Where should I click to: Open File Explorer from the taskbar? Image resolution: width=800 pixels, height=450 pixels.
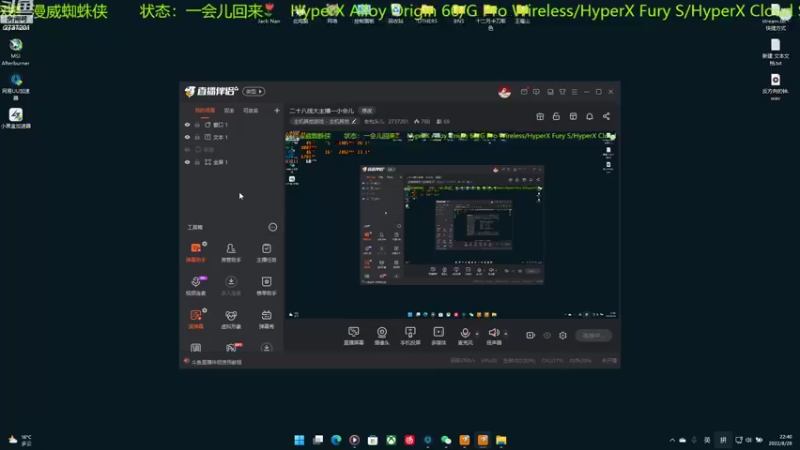coord(501,440)
